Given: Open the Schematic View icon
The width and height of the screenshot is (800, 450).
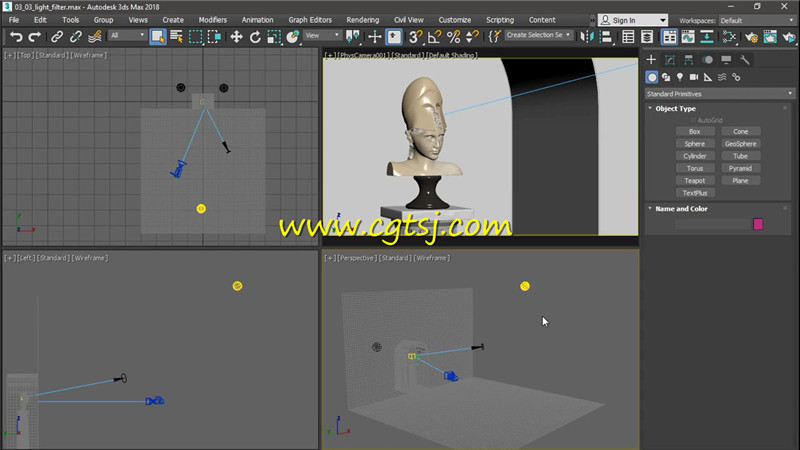Looking at the screenshot, I should [707, 37].
